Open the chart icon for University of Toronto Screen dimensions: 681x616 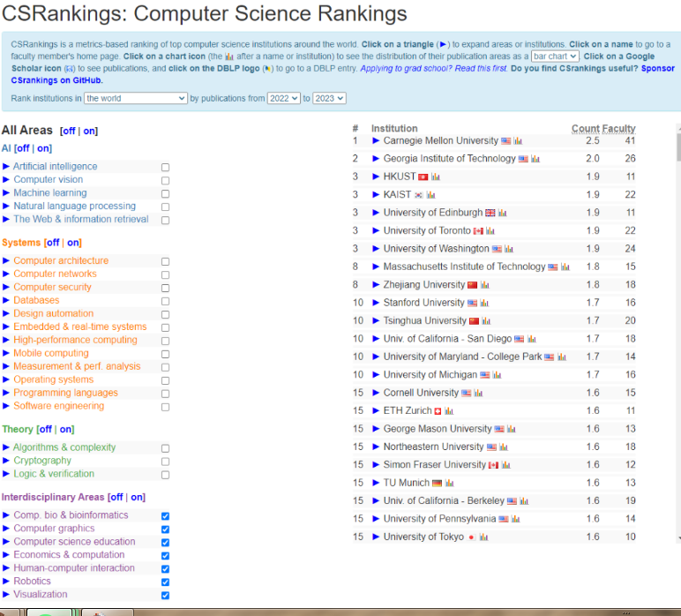click(490, 231)
